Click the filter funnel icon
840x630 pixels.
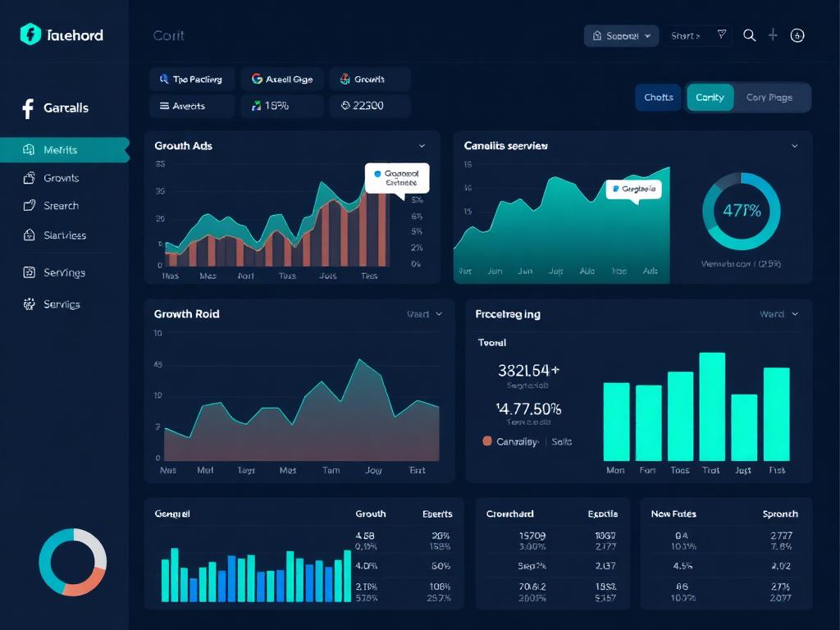[x=722, y=34]
